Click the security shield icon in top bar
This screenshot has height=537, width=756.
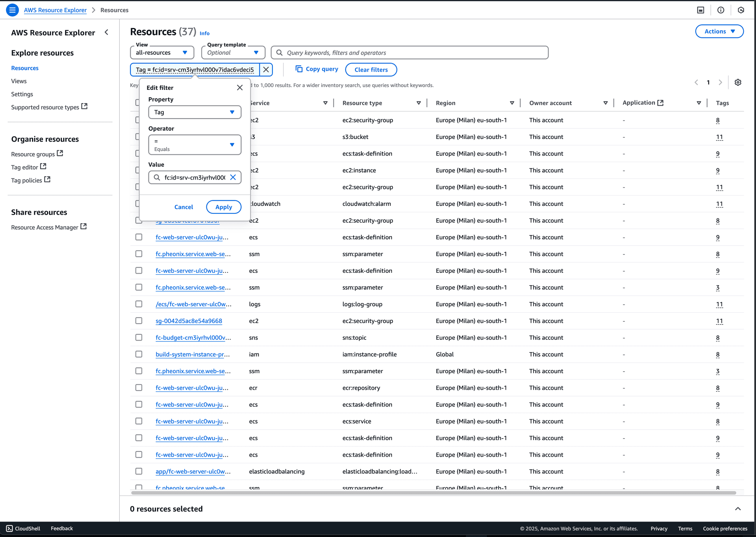pyautogui.click(x=741, y=10)
